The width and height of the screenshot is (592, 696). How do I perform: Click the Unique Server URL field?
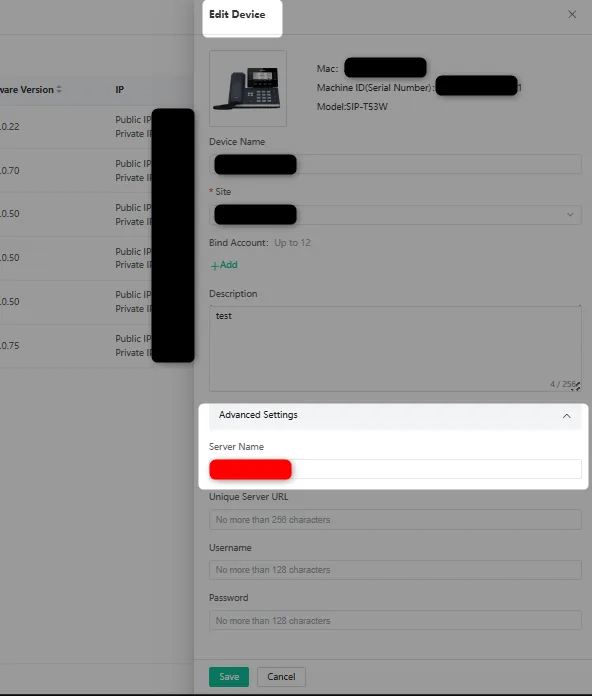[x=395, y=519]
